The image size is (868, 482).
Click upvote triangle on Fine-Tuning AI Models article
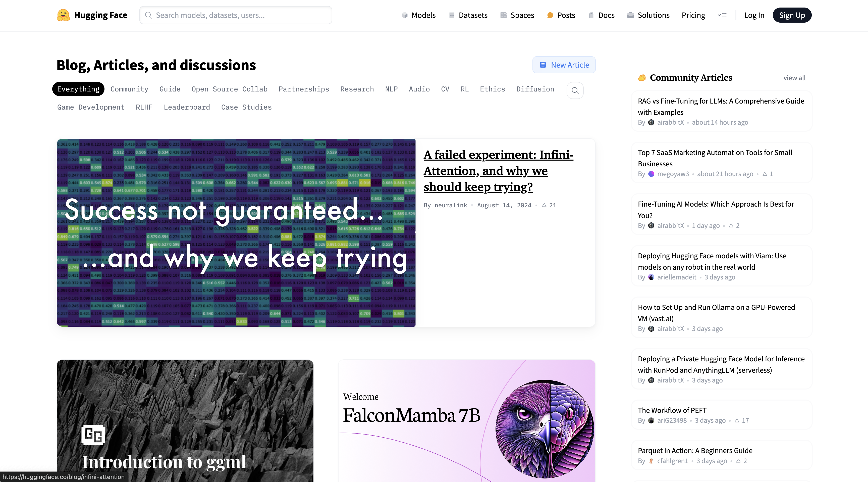point(731,225)
